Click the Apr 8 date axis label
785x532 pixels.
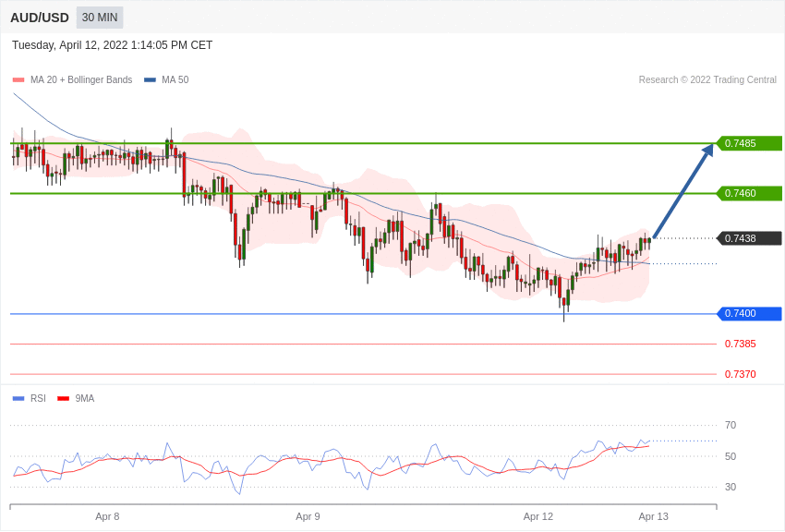(x=107, y=516)
